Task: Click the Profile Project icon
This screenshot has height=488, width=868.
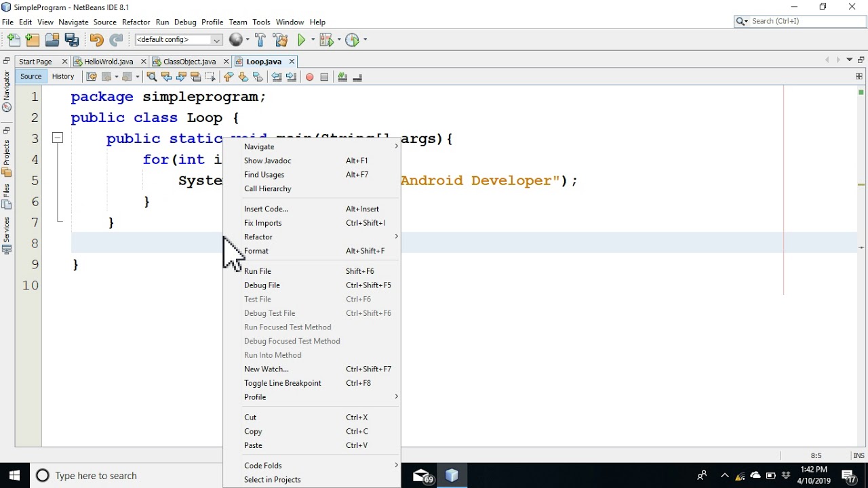Action: point(351,40)
